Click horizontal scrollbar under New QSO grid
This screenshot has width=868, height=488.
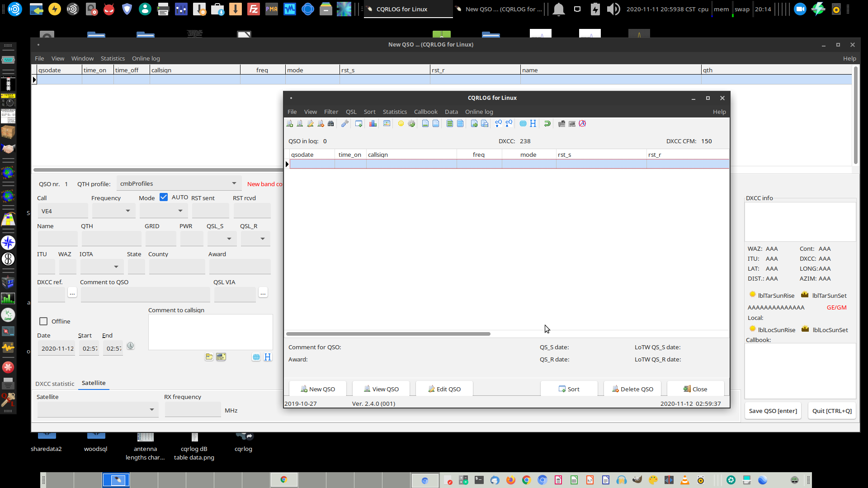(x=158, y=170)
